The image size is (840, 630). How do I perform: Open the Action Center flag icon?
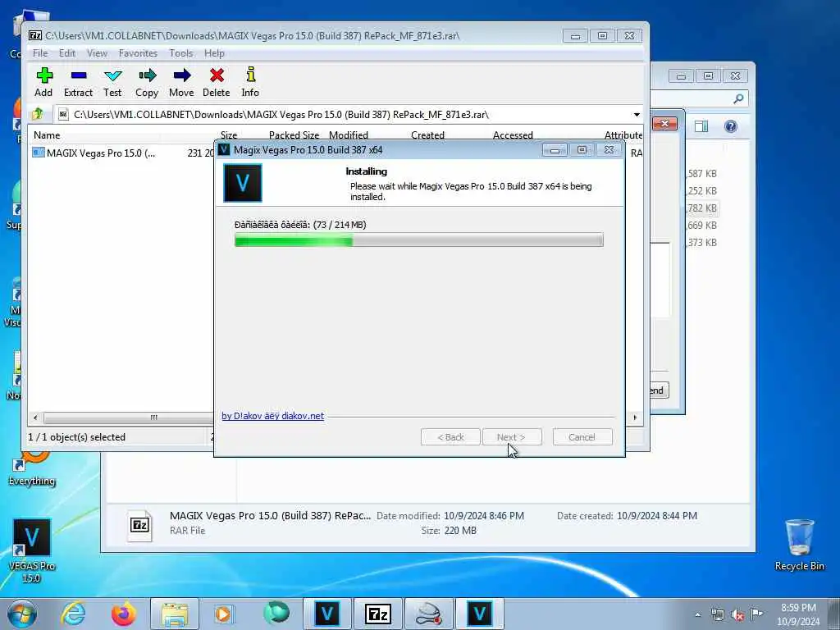756,614
